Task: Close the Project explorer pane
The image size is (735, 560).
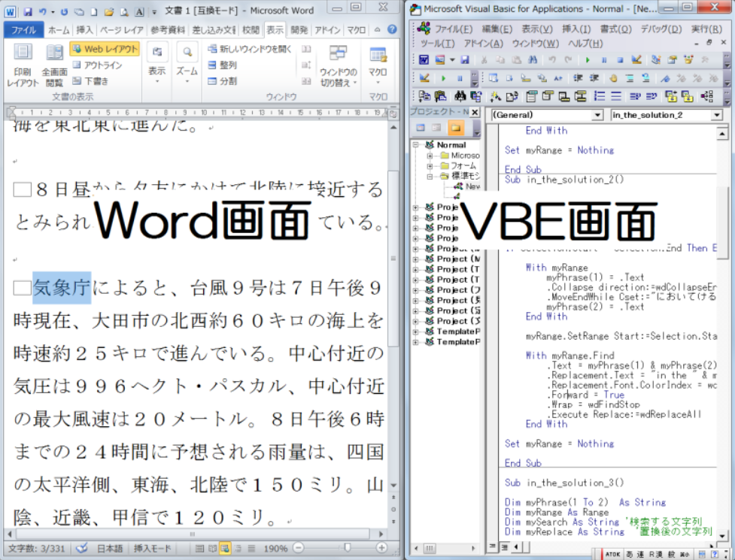Action: coord(475,112)
